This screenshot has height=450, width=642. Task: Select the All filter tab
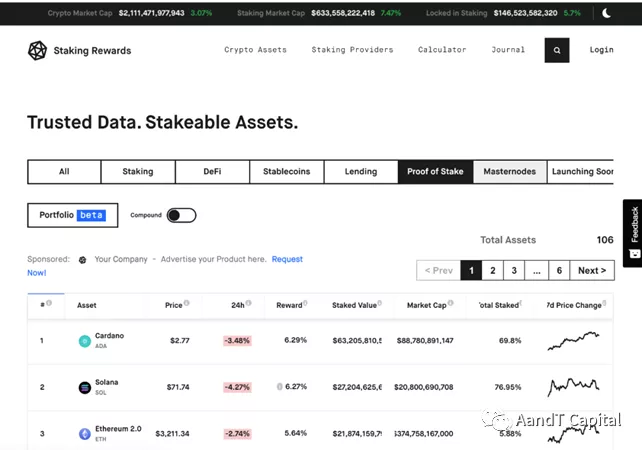[64, 172]
